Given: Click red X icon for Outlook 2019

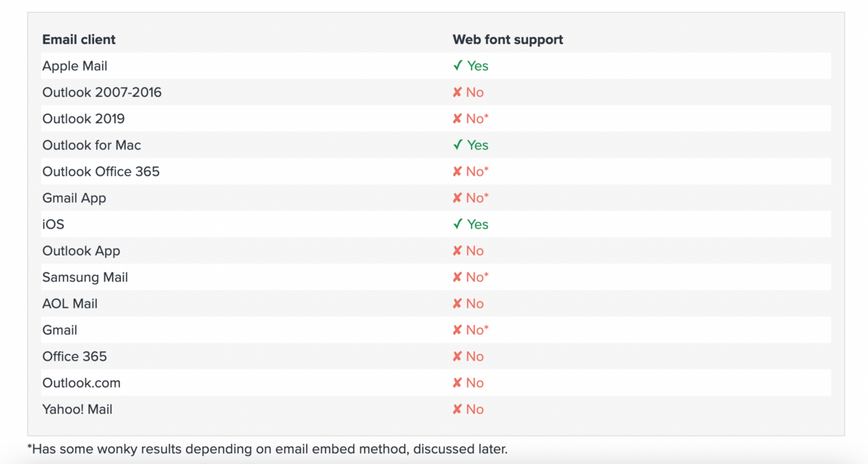Looking at the screenshot, I should coord(457,119).
